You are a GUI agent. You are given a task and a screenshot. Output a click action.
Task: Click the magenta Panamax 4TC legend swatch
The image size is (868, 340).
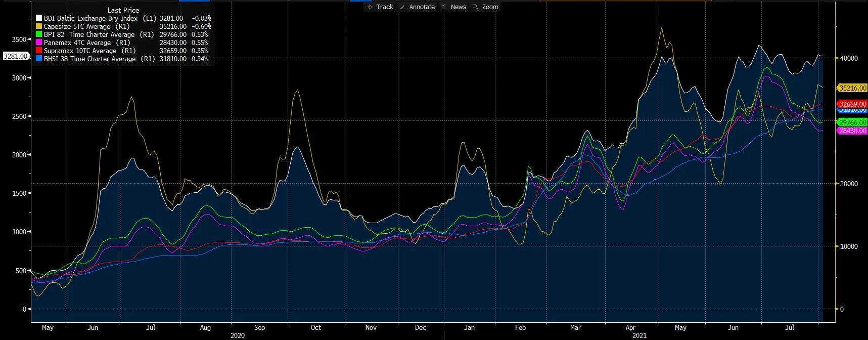pyautogui.click(x=39, y=42)
